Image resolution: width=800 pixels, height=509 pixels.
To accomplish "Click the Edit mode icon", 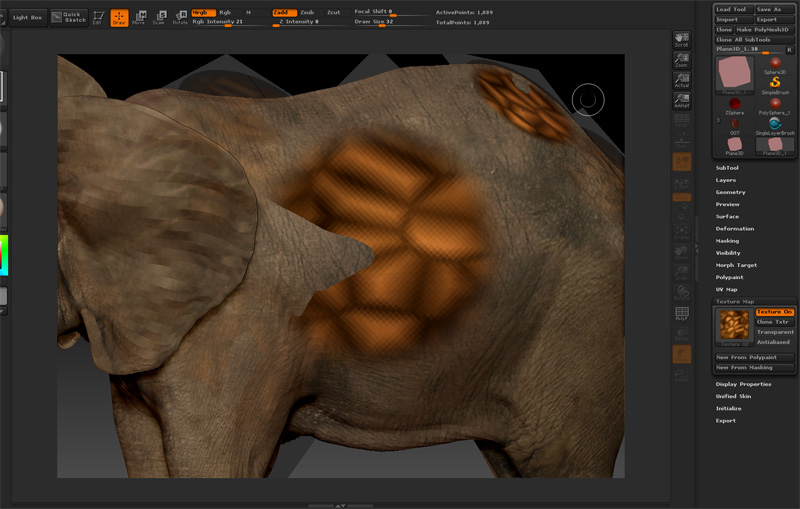I will [x=98, y=17].
